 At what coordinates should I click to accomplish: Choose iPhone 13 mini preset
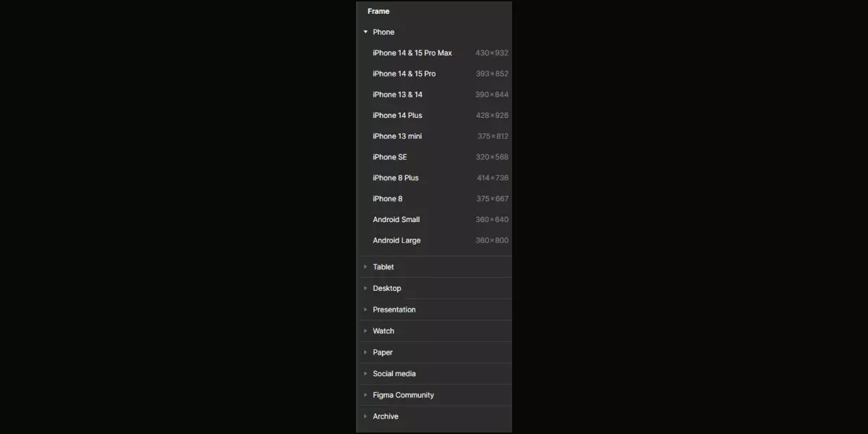pyautogui.click(x=434, y=136)
